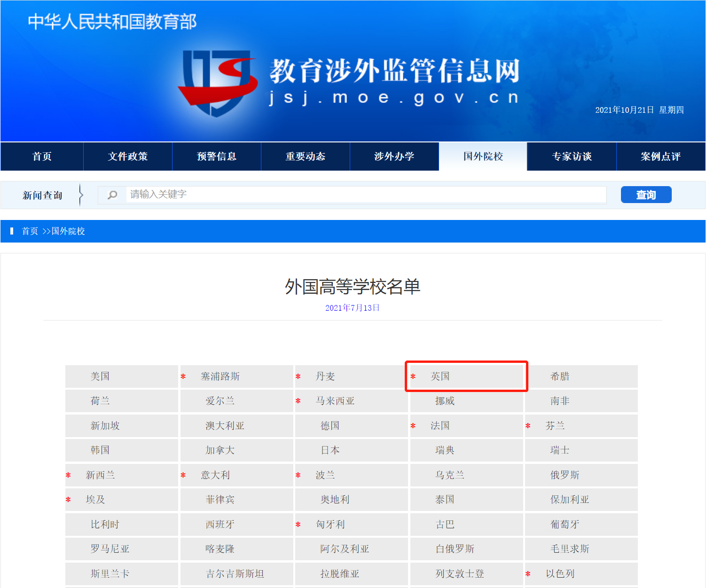707x588 pixels.
Task: Choose 匈牙利 from the country table
Action: [330, 525]
